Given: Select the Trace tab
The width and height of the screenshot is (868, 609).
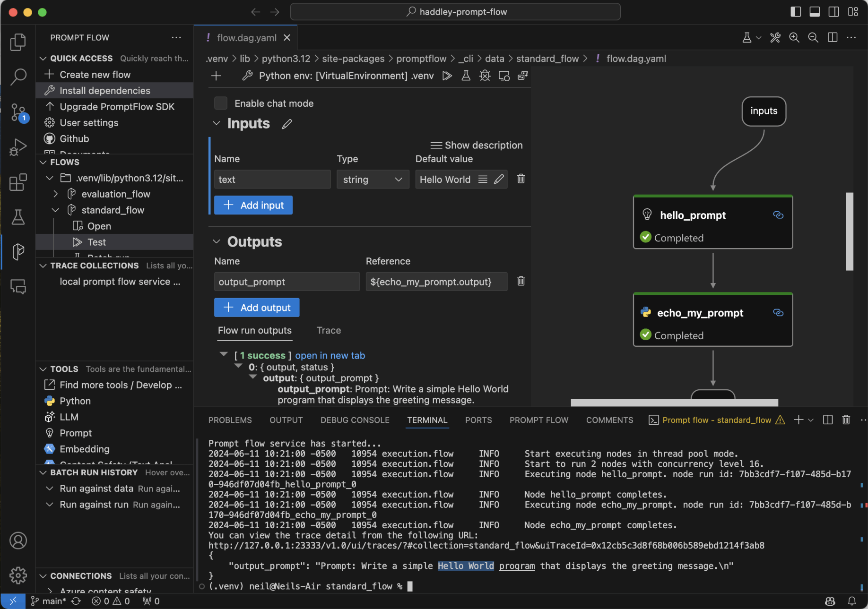Looking at the screenshot, I should [x=329, y=331].
